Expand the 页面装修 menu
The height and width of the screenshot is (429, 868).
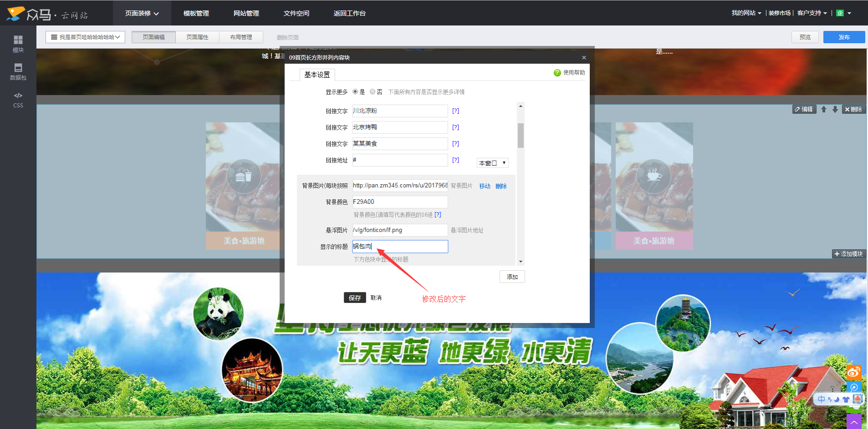click(142, 13)
